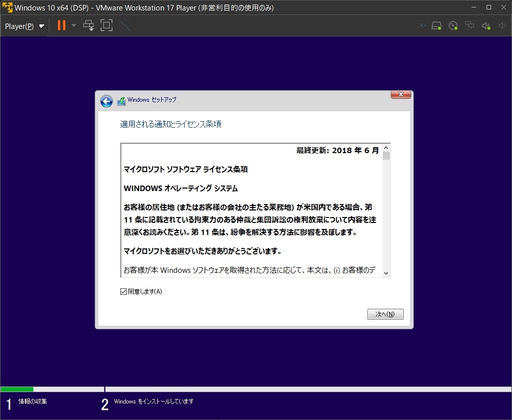The width and height of the screenshot is (512, 420).
Task: Click the disabled Unity mode icon
Action: pos(124,25)
